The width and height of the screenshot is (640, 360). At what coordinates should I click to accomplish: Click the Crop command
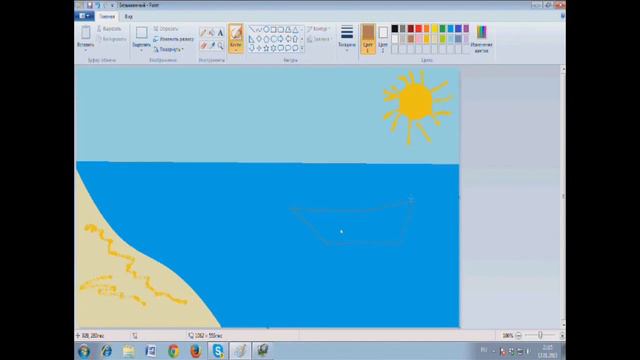166,29
